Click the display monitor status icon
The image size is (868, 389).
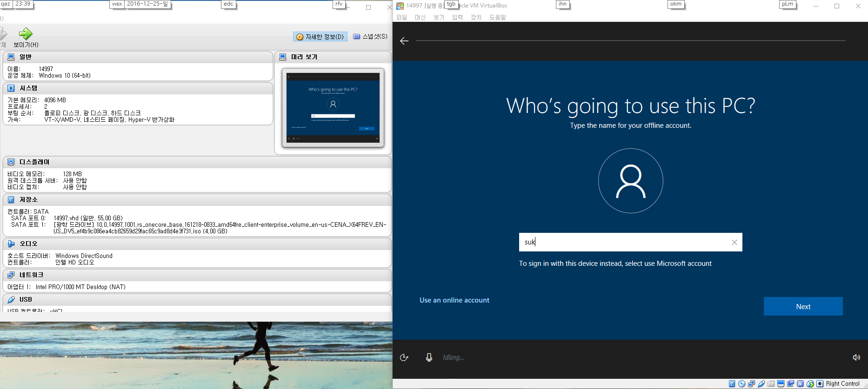tap(781, 383)
